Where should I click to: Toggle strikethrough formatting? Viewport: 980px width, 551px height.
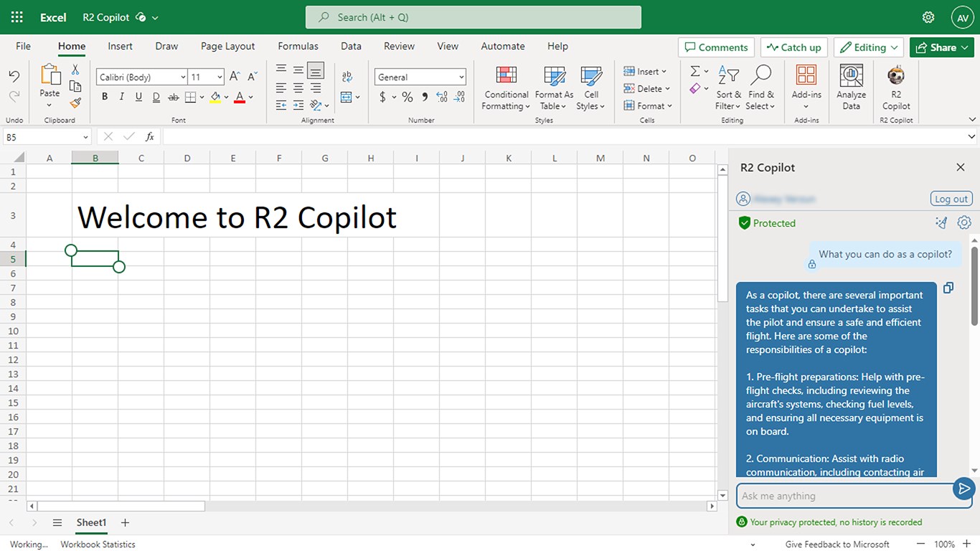tap(173, 97)
